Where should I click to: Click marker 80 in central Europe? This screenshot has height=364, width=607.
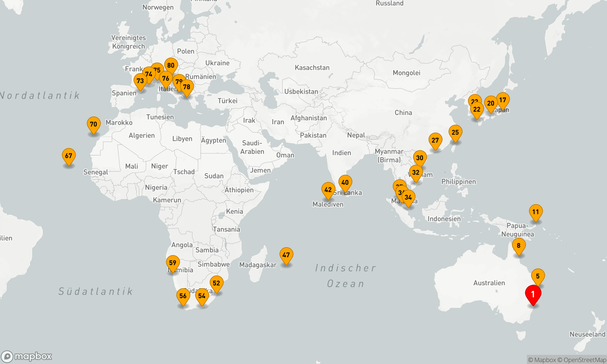click(x=171, y=65)
